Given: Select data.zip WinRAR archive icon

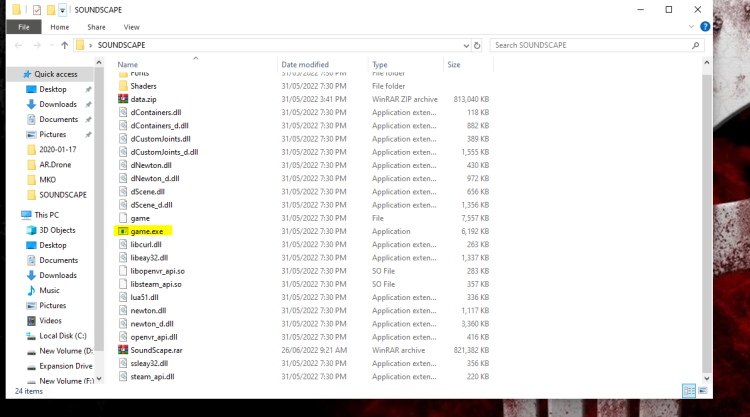Looking at the screenshot, I should point(123,99).
